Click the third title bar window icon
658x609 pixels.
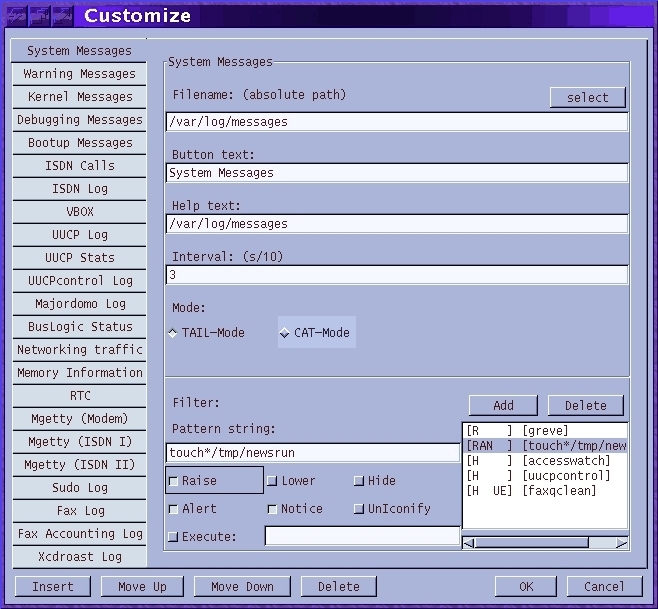coord(62,16)
